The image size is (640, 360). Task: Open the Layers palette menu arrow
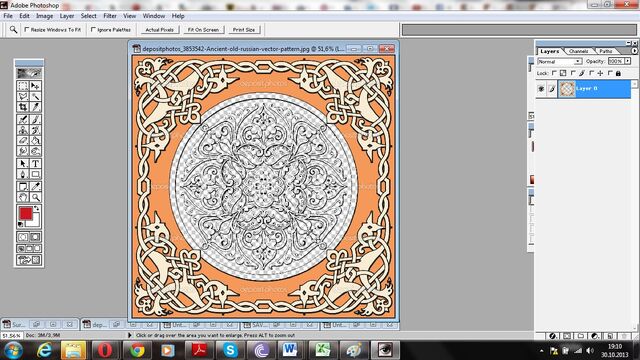634,51
